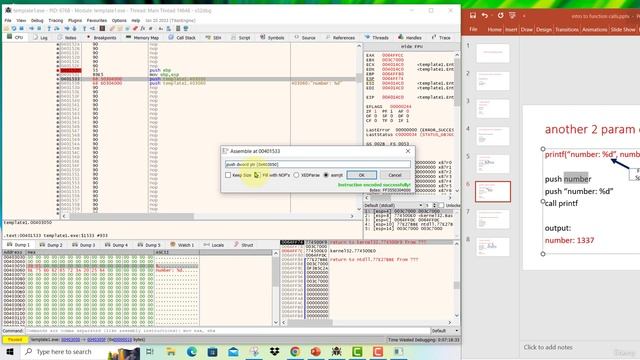
Task: Open Options menu
Action: coord(119,20)
